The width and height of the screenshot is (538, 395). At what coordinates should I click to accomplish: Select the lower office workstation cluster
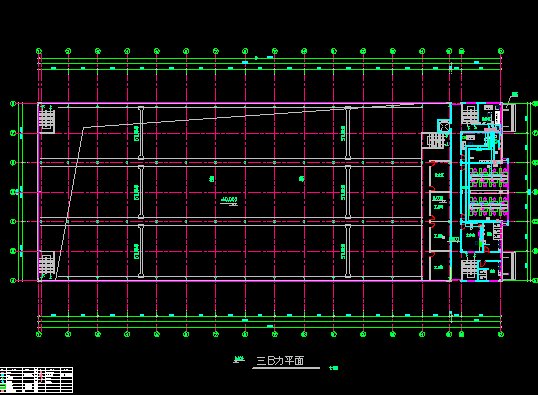489,207
